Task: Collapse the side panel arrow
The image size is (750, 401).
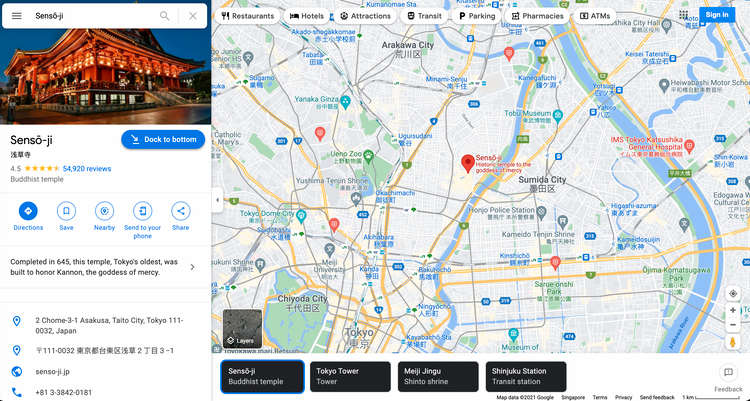Action: tap(218, 200)
